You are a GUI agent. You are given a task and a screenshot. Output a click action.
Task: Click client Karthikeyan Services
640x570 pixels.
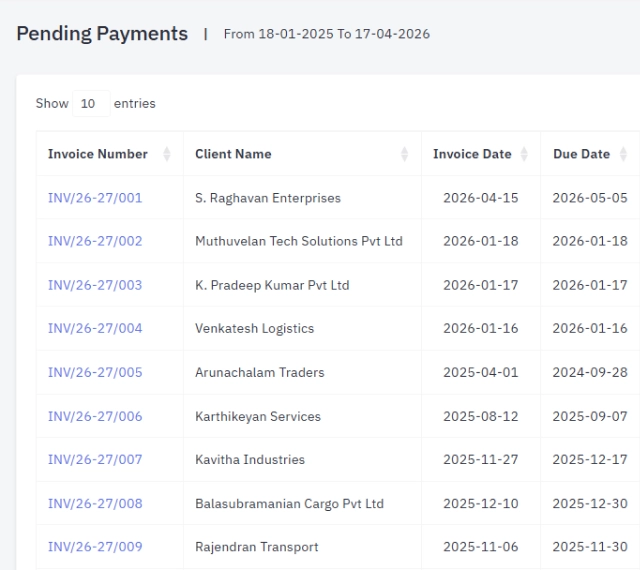[x=258, y=416]
